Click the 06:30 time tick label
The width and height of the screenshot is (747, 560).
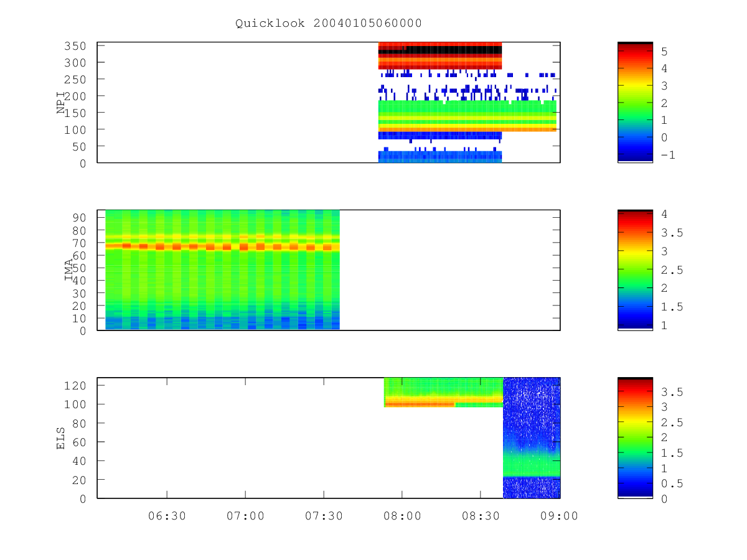click(167, 515)
